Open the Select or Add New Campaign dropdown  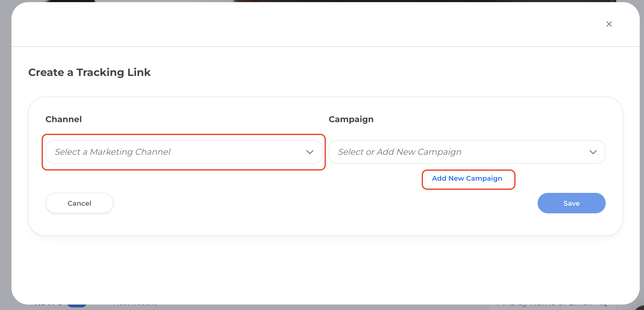coord(466,152)
